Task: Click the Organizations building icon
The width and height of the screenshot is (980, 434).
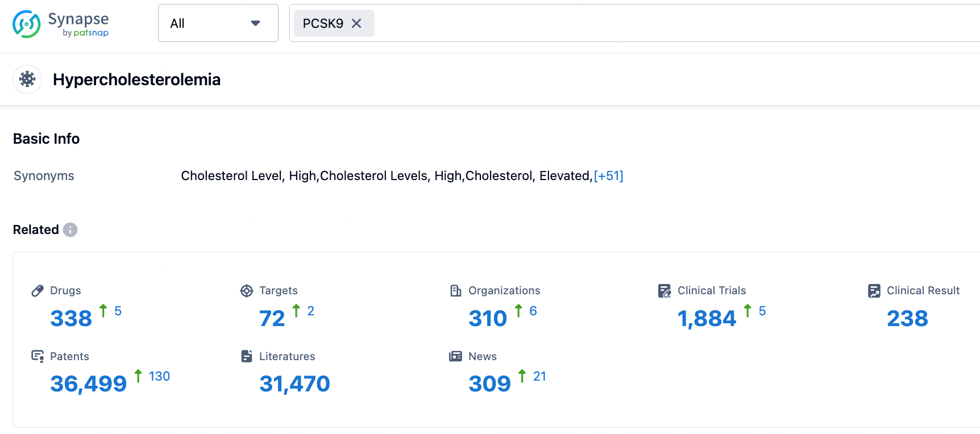Action: point(456,291)
